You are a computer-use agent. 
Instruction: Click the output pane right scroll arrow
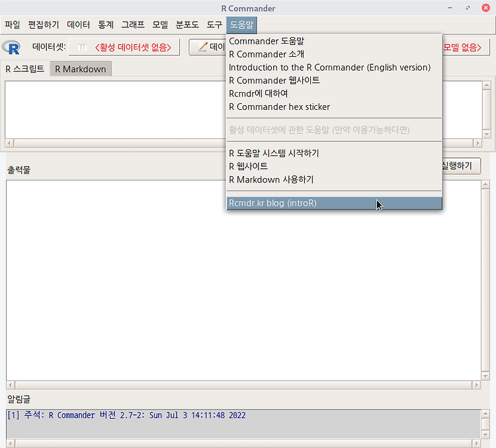(x=476, y=385)
